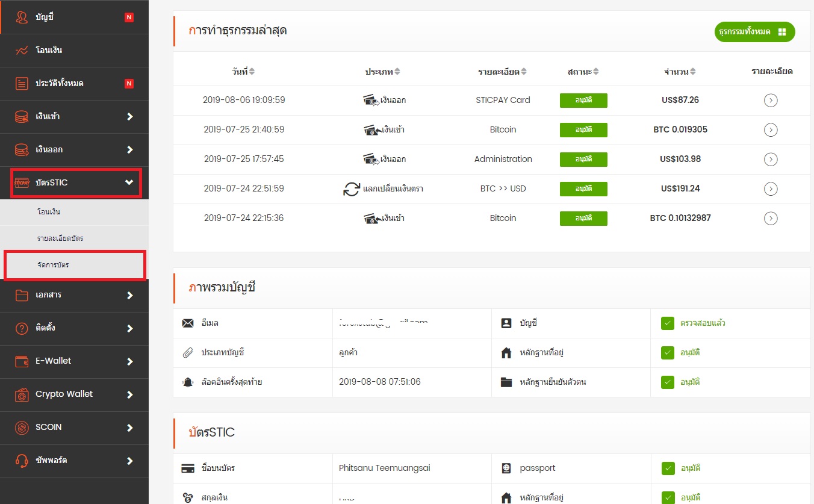Click the exchange arrows icon in แลกเปลี่ยนเงินตรา row
Viewport: 814px width, 504px height.
coord(351,189)
